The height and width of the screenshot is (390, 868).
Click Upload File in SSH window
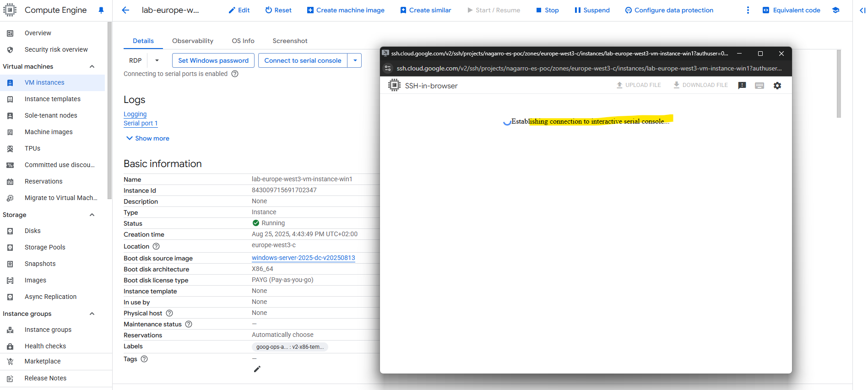click(639, 85)
